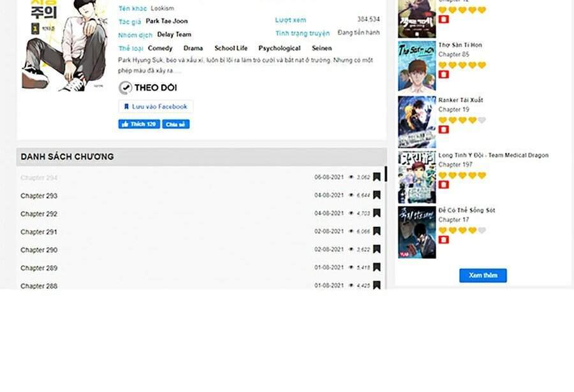Click the bookmark icon for Chapter 293

tap(377, 195)
